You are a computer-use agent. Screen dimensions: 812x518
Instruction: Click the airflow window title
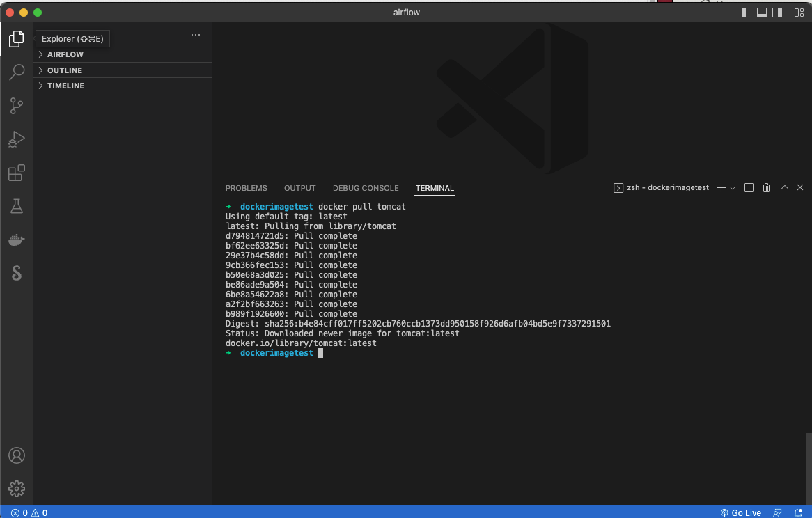pyautogui.click(x=407, y=13)
